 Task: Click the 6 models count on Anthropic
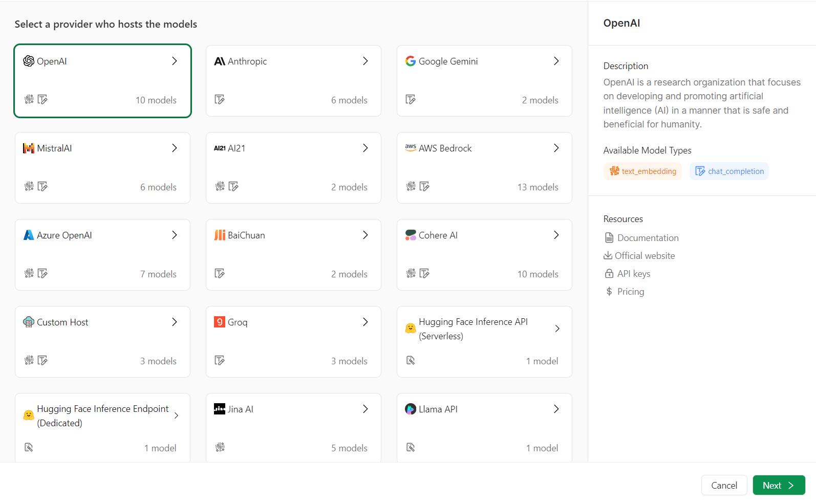click(x=349, y=100)
